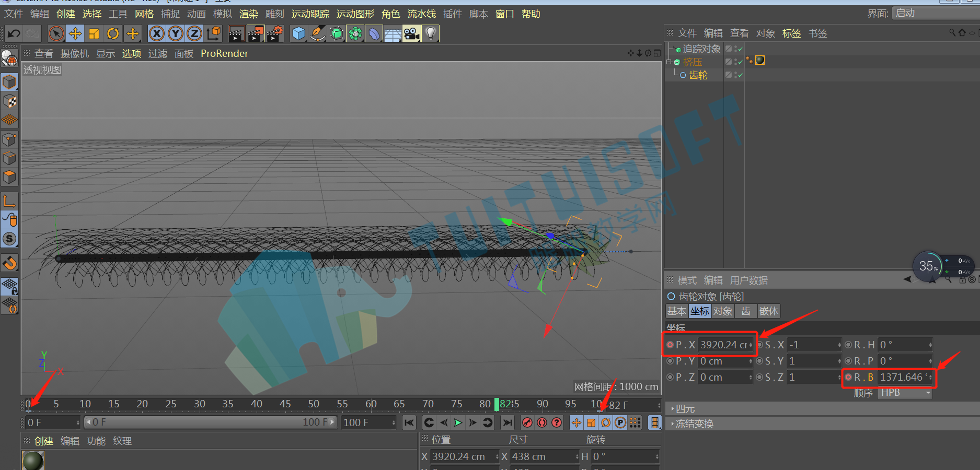The width and height of the screenshot is (980, 470).
Task: Open the light bulb objects icon
Action: 430,34
